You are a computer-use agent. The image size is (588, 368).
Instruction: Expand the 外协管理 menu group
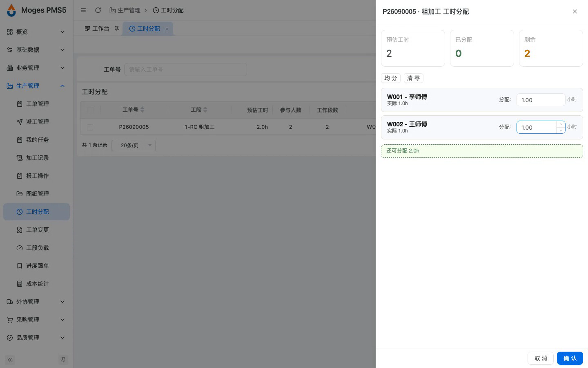click(37, 302)
